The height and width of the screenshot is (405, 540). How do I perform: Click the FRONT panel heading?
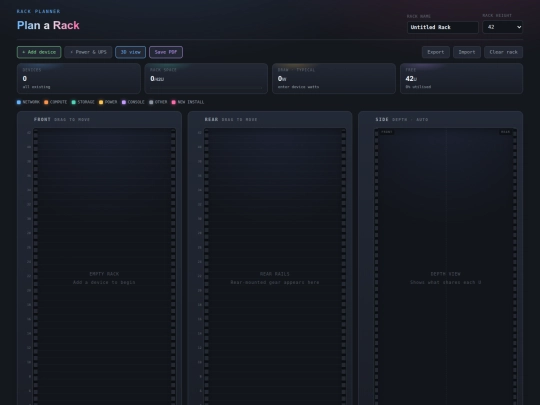42,120
